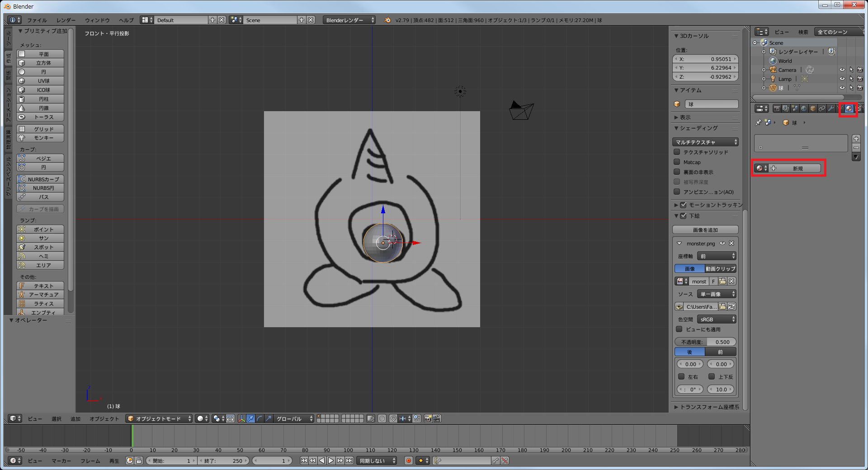
Task: Click the 3D cursor X value field
Action: (x=705, y=59)
